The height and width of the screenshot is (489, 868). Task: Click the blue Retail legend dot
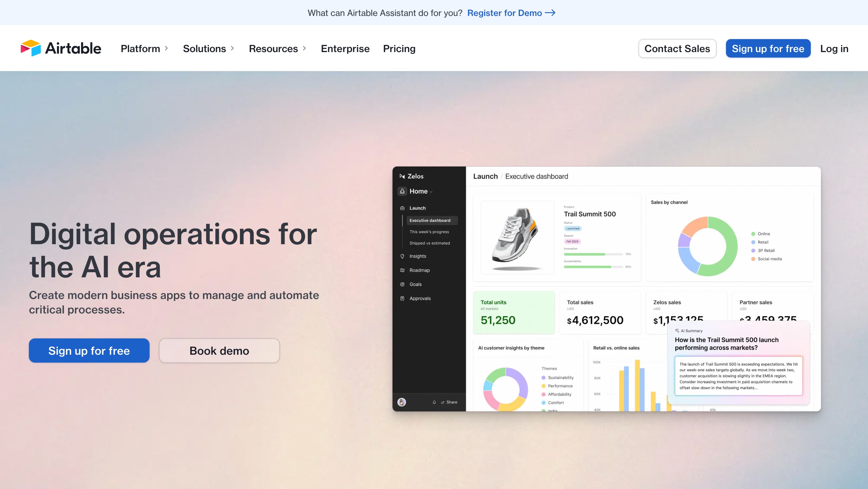pos(753,242)
